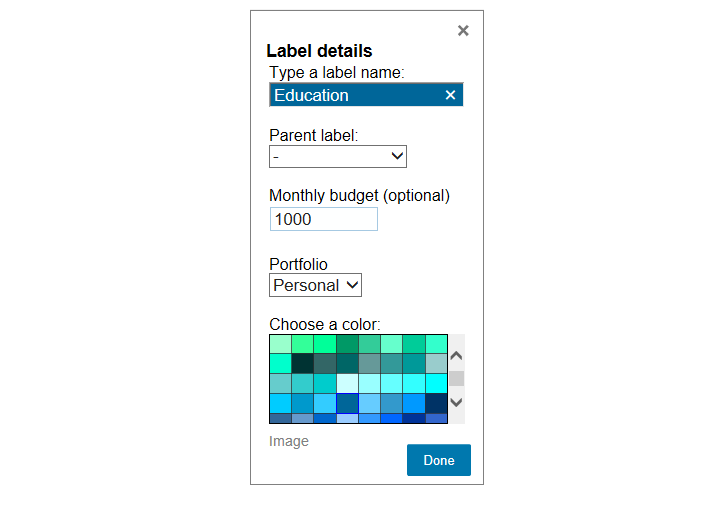
Task: Choose the first sky-blue swatch in fourth row
Action: click(x=280, y=403)
